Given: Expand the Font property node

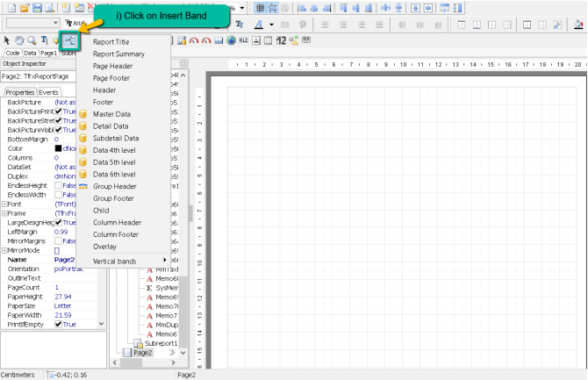Looking at the screenshot, I should point(4,204).
